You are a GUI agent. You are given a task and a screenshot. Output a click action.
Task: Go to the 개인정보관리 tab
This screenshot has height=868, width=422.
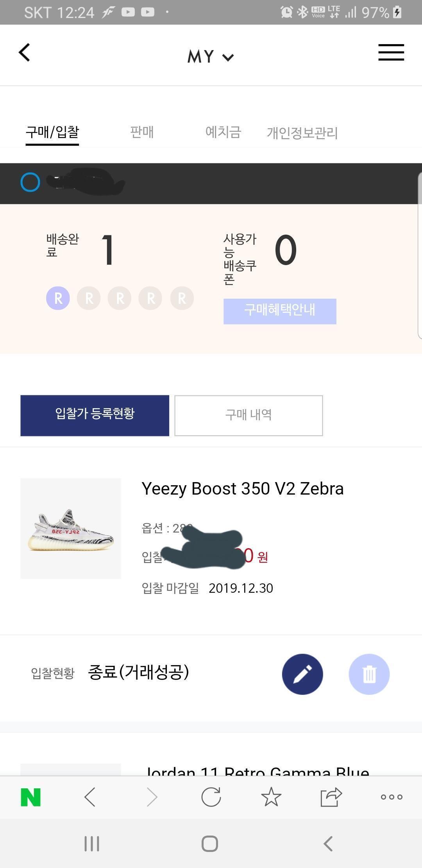click(302, 133)
